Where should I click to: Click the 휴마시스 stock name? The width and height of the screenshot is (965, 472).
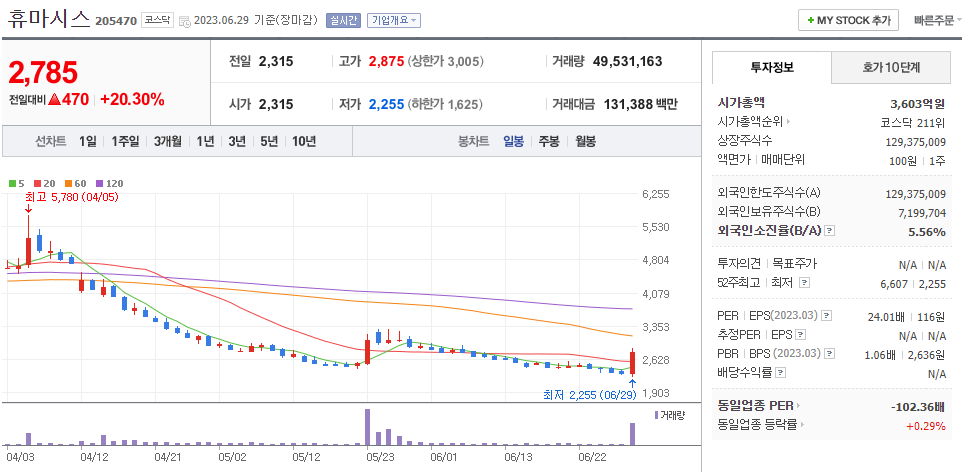tap(49, 20)
